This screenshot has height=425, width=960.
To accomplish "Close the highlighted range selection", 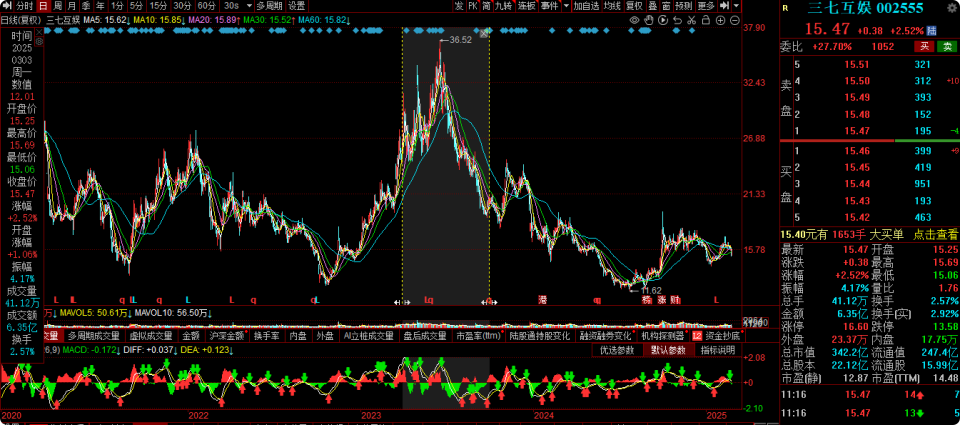I will [x=484, y=34].
